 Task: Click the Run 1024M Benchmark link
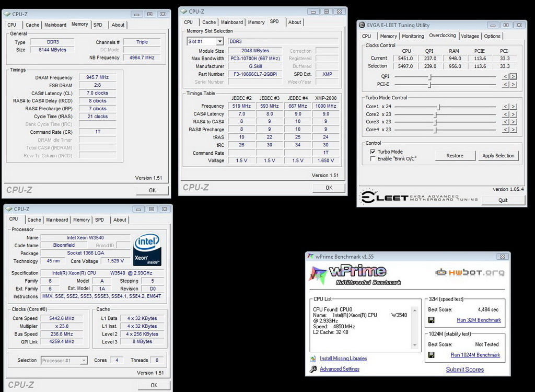click(x=475, y=355)
